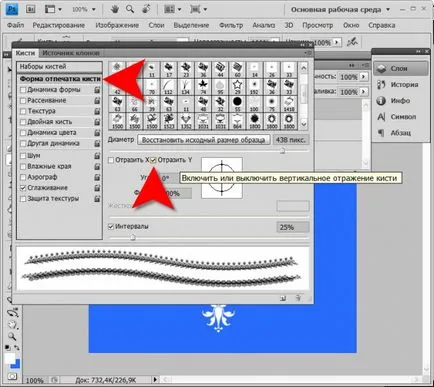This screenshot has width=434, height=387.
Task: Open the Layers panel fill 100% arrow
Action: click(363, 91)
